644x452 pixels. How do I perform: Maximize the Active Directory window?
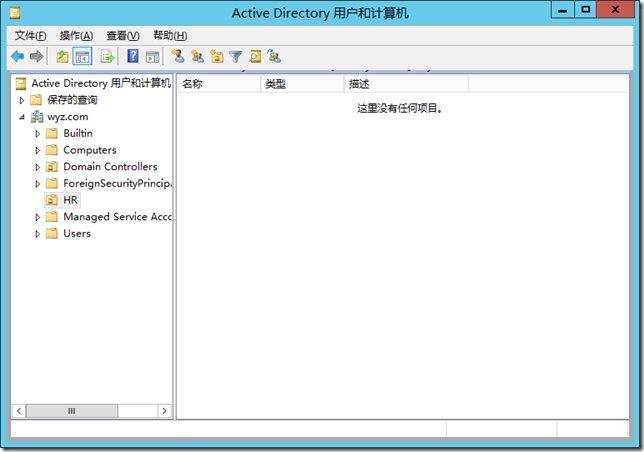click(x=586, y=10)
